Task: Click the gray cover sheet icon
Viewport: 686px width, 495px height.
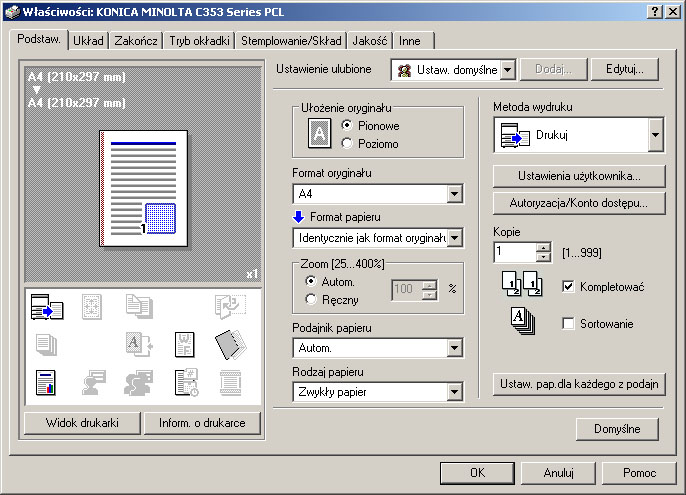Action: pyautogui.click(x=231, y=345)
